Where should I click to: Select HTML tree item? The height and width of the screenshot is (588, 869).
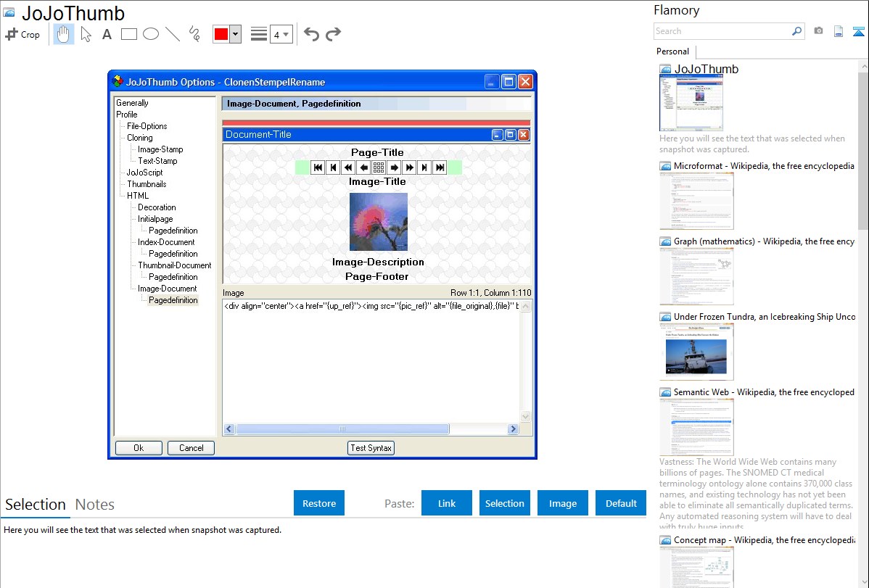137,196
